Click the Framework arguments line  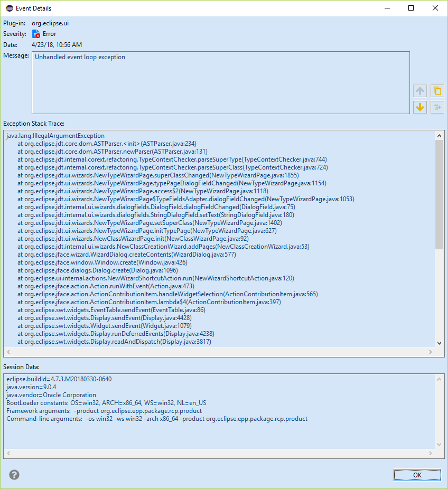click(104, 411)
